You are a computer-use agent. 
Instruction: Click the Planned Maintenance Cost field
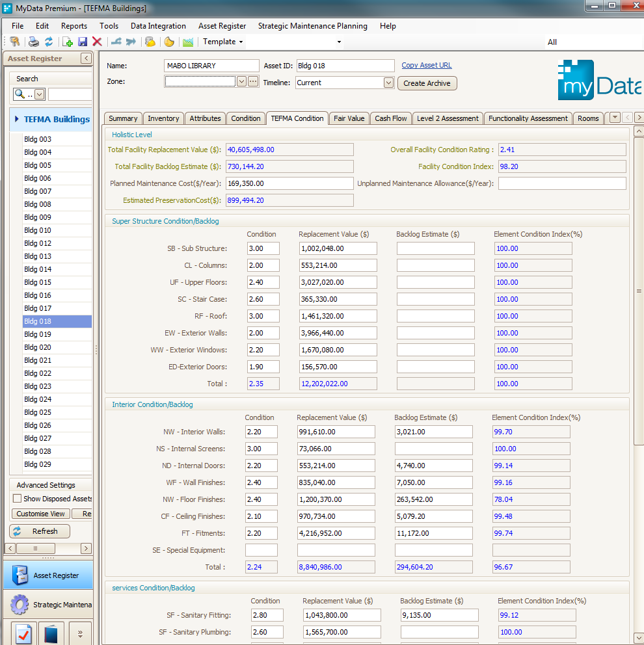[289, 183]
